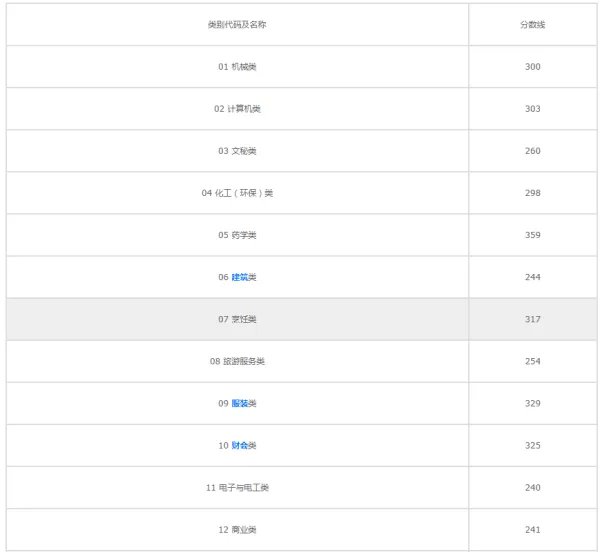Select the 01 机械类 cell

[237, 67]
